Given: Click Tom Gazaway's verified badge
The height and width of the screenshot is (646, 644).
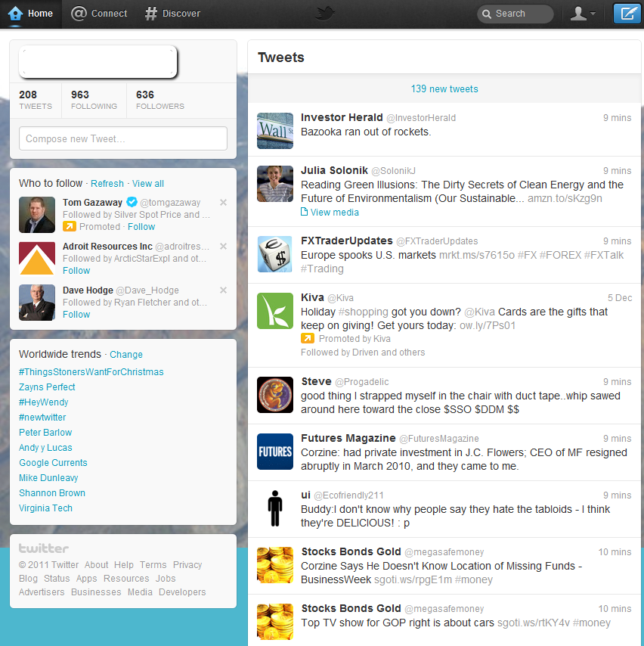Looking at the screenshot, I should pyautogui.click(x=132, y=202).
